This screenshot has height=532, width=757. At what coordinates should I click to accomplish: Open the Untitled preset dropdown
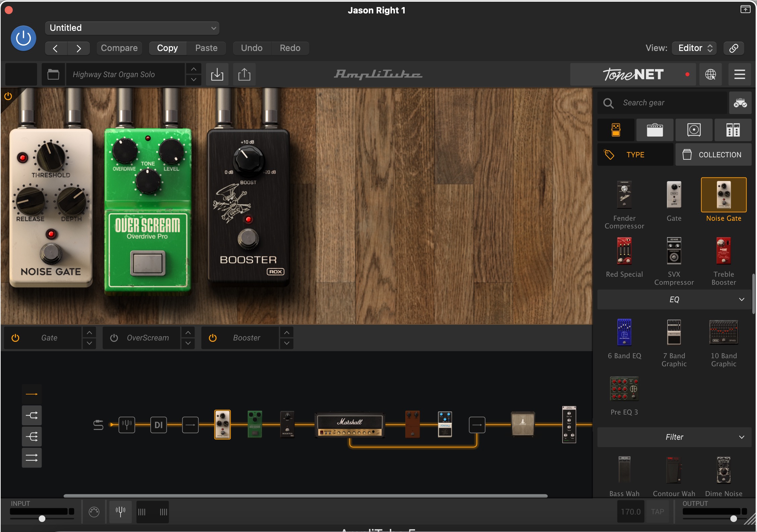[132, 28]
